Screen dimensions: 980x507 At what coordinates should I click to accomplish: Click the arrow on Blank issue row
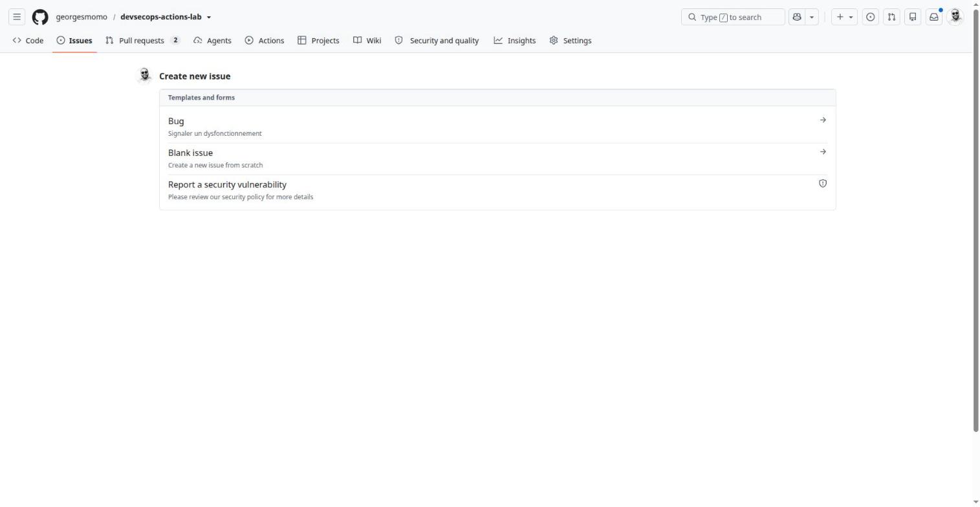tap(823, 152)
